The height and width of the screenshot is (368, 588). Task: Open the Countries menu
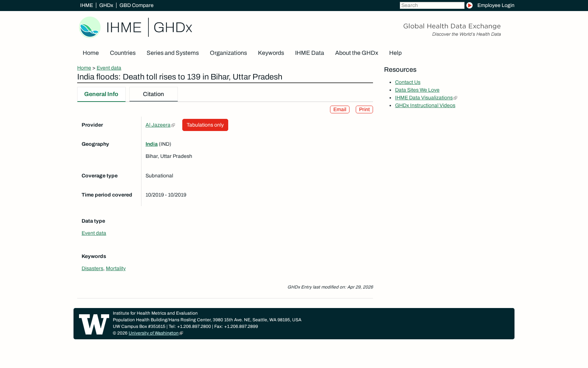[123, 53]
